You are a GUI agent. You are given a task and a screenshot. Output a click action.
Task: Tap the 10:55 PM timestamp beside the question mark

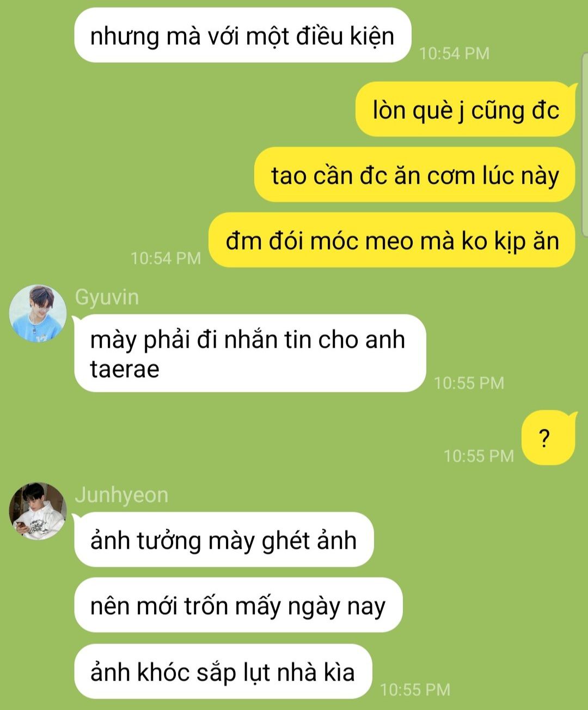point(479,456)
